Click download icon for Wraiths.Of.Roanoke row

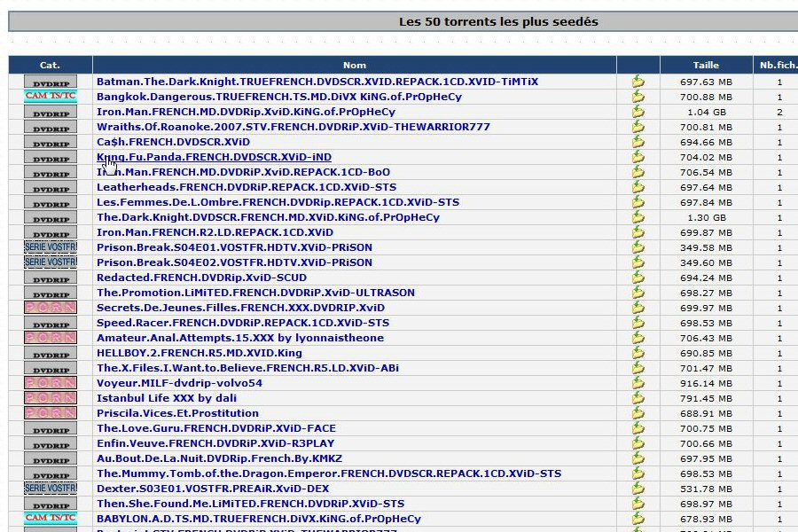pos(638,127)
